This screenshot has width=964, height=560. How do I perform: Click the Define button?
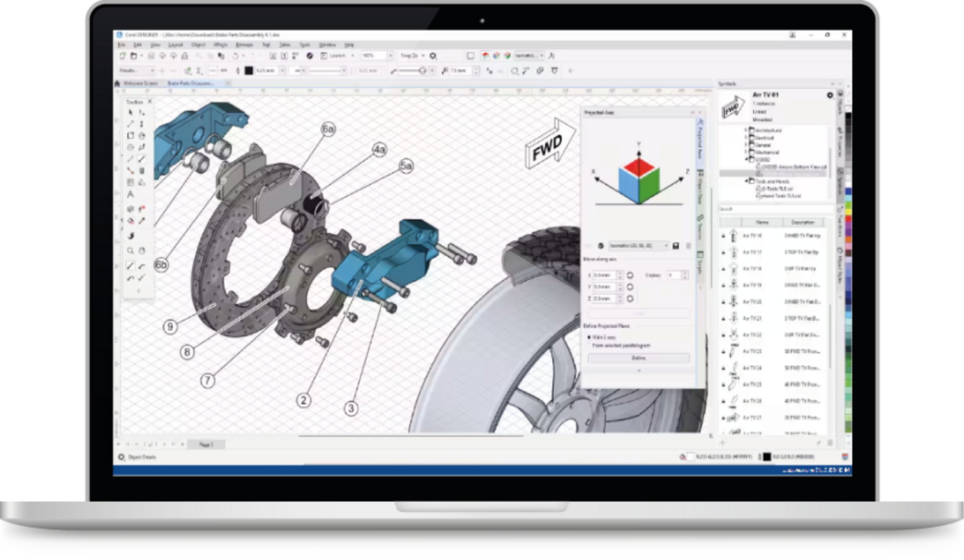[x=638, y=358]
